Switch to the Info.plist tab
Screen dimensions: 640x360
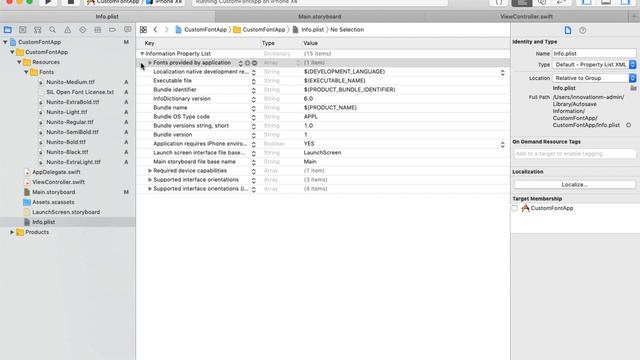tap(107, 17)
